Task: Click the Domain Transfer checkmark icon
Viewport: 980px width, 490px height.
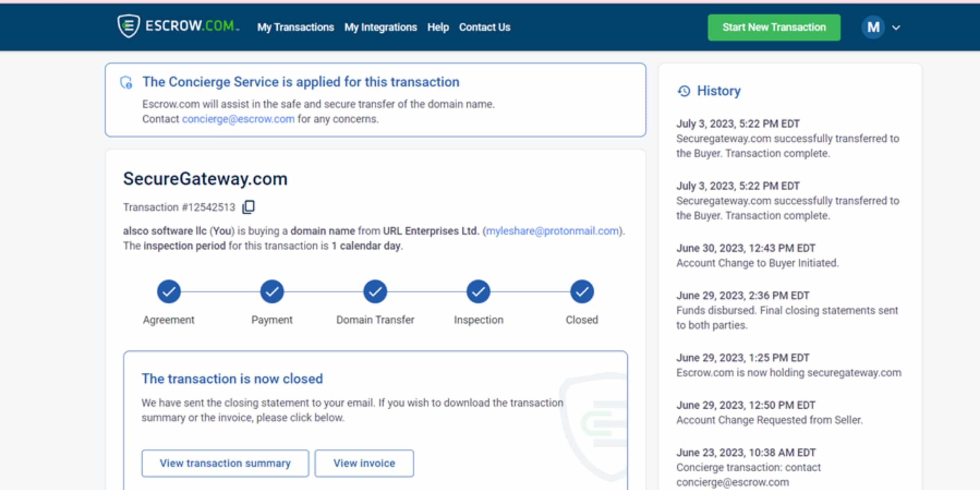Action: point(374,292)
